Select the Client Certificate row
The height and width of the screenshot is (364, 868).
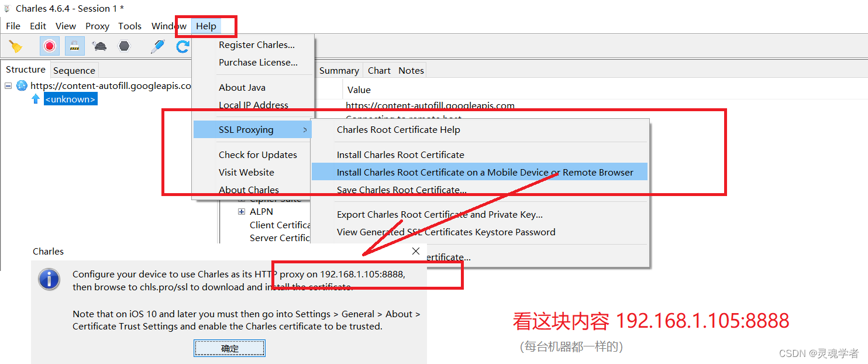pyautogui.click(x=280, y=225)
